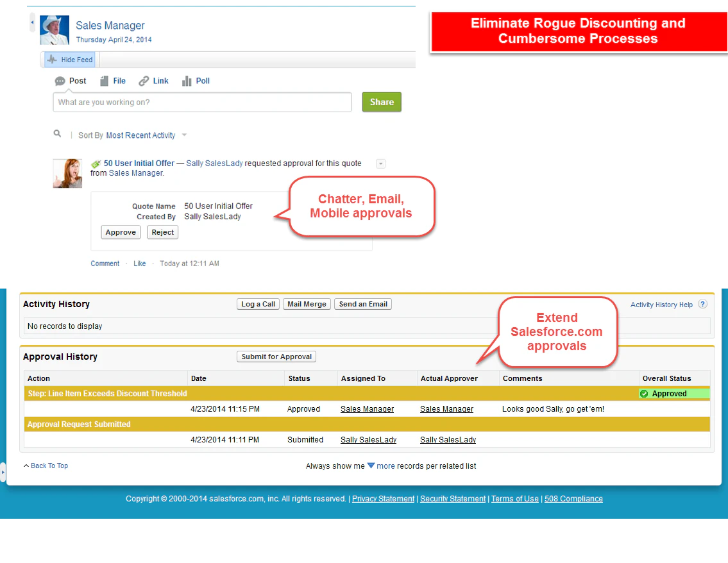Viewport: 728px width, 563px height.
Task: Click the File document icon
Action: tap(104, 81)
